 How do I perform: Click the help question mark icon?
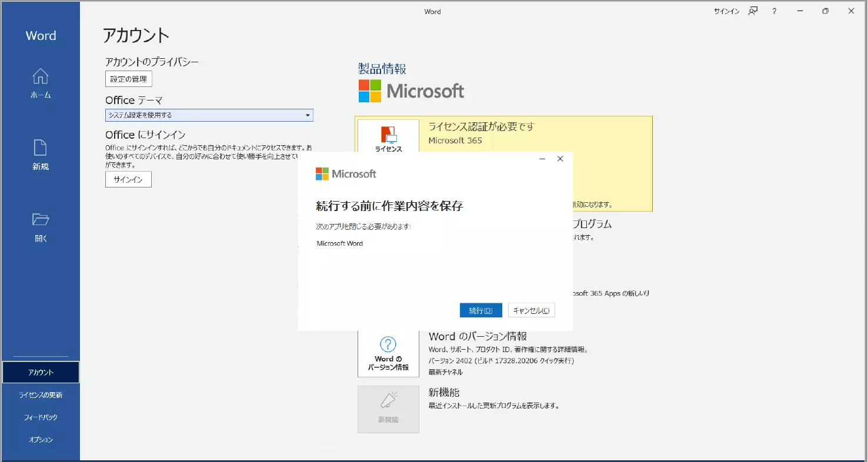tap(774, 11)
